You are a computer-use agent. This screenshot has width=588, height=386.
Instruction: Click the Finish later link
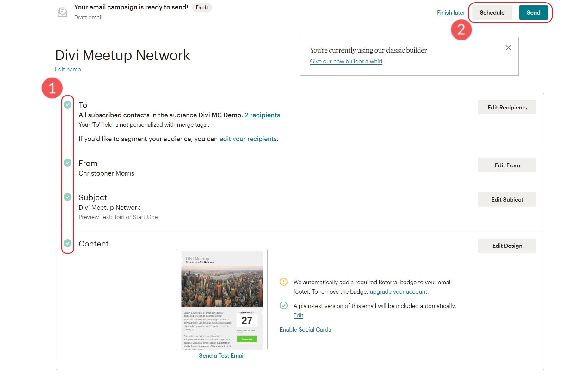click(x=451, y=12)
